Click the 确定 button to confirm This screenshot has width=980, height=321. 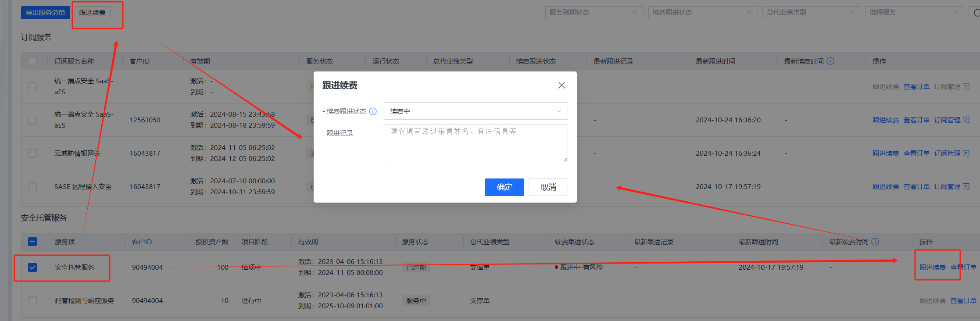click(x=504, y=187)
